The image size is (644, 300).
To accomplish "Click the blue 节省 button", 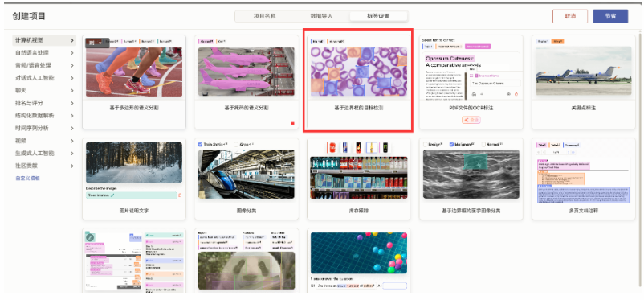I will (610, 16).
